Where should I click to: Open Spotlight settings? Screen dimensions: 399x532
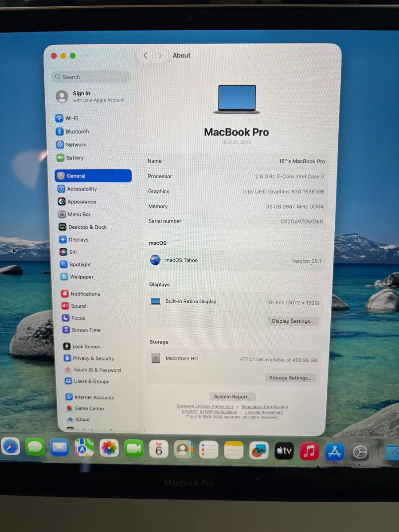pos(80,264)
